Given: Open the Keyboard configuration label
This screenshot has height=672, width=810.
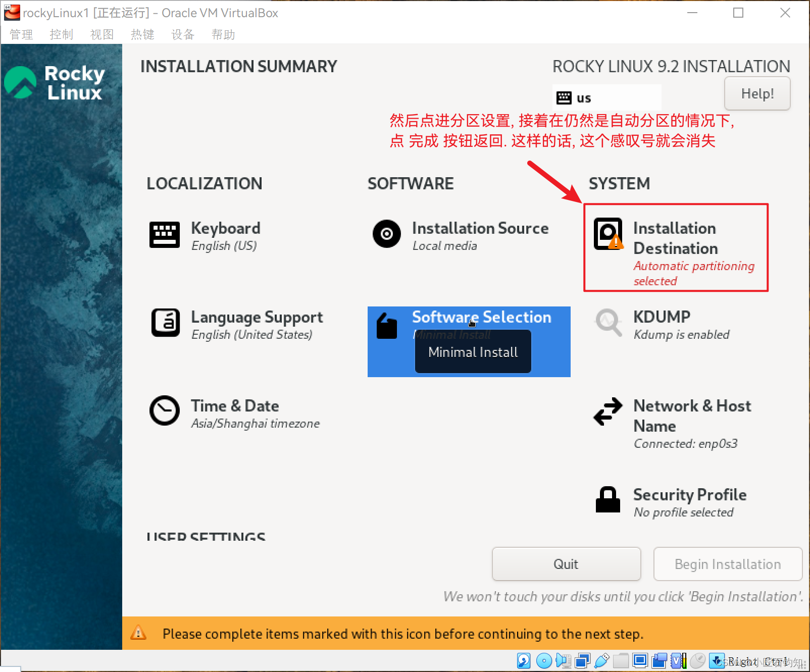Looking at the screenshot, I should (226, 228).
